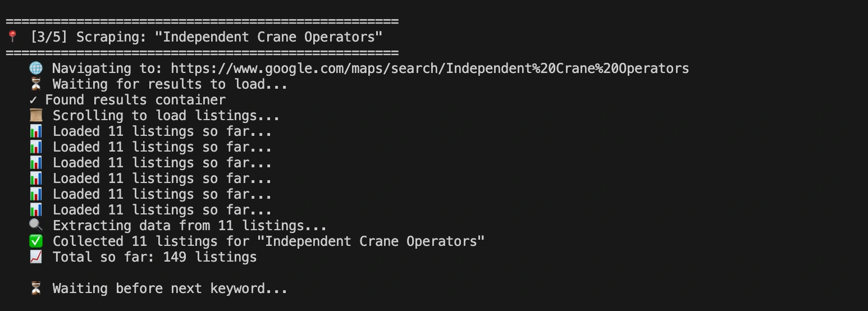This screenshot has width=868, height=311.
Task: Click the red pin icon beside Scraping
Action: pos(12,37)
